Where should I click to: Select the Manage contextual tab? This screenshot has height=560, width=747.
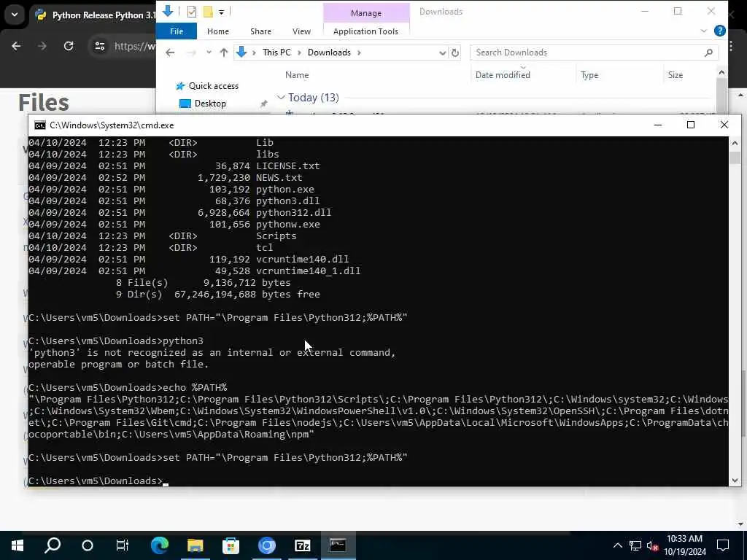[x=366, y=13]
